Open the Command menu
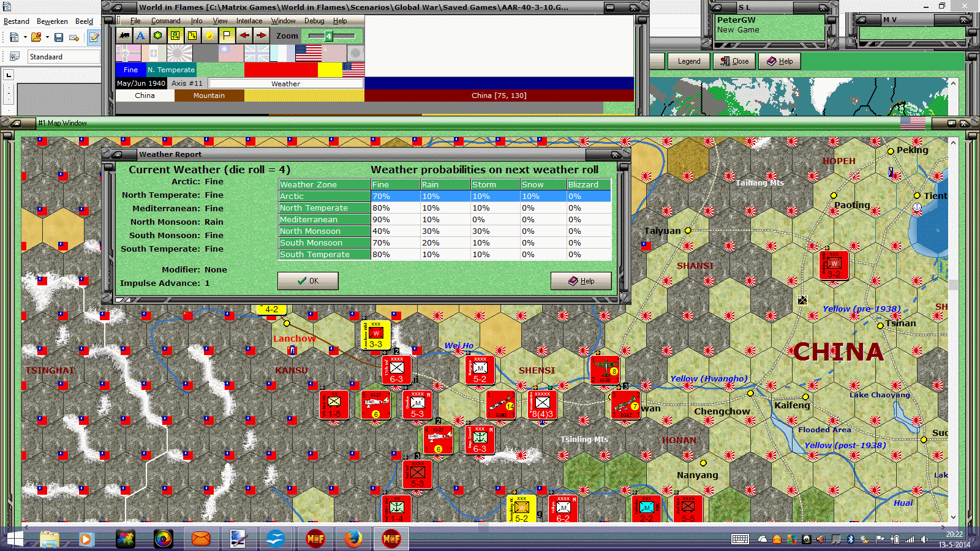The image size is (980, 551). [165, 21]
